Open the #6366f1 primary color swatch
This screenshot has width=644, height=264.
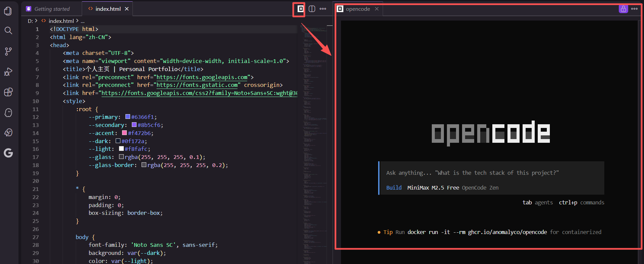click(x=128, y=117)
